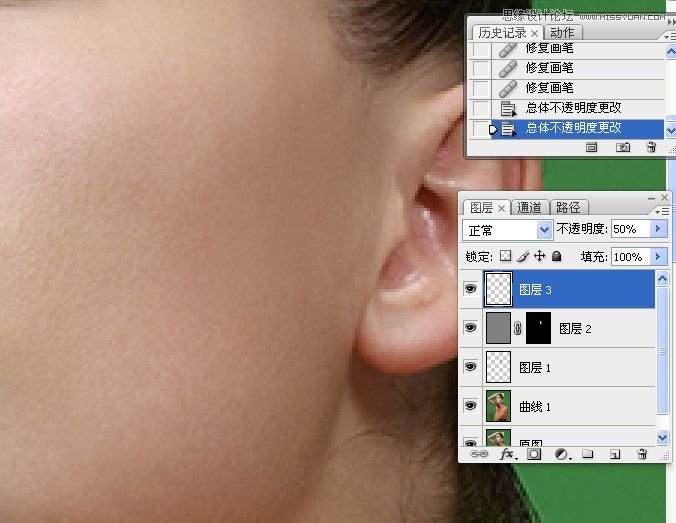Switch to the 通道 tab

[529, 208]
